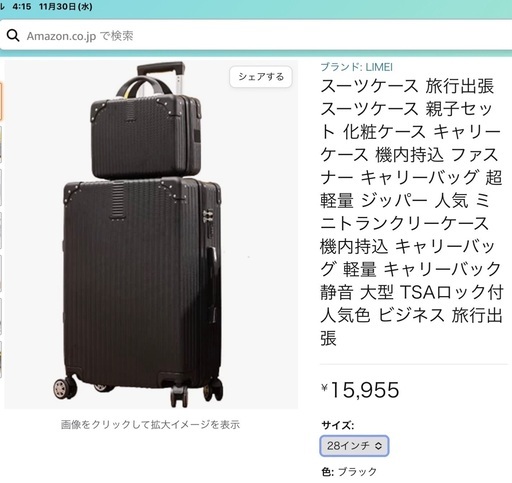The image size is (512, 483).
Task: Click the up-down arrows on the size selector
Action: point(378,446)
